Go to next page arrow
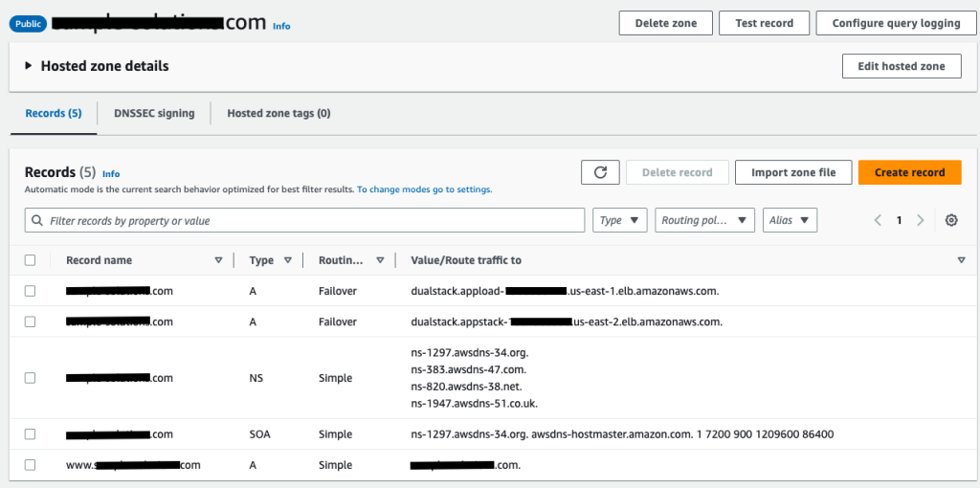This screenshot has height=488, width=980. pyautogui.click(x=921, y=220)
